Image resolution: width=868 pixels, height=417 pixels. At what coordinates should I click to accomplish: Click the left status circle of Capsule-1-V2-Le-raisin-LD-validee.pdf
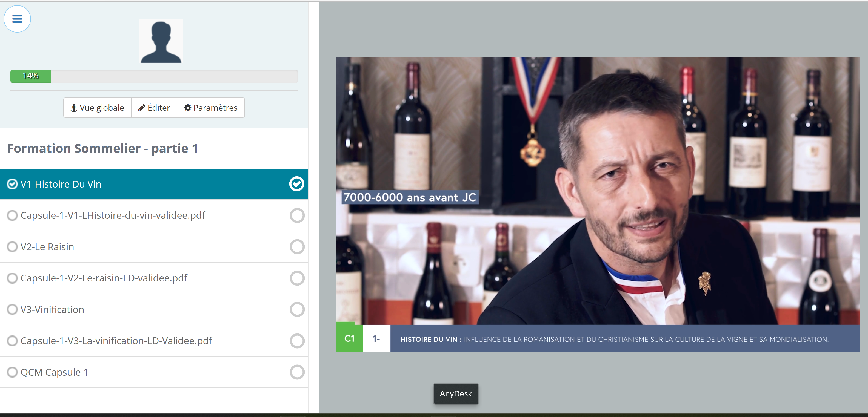click(x=12, y=278)
